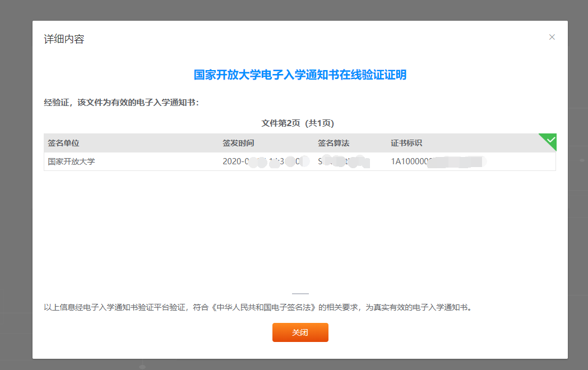Close the dialog using the X icon
Screen dimensions: 588x370
click(x=552, y=37)
